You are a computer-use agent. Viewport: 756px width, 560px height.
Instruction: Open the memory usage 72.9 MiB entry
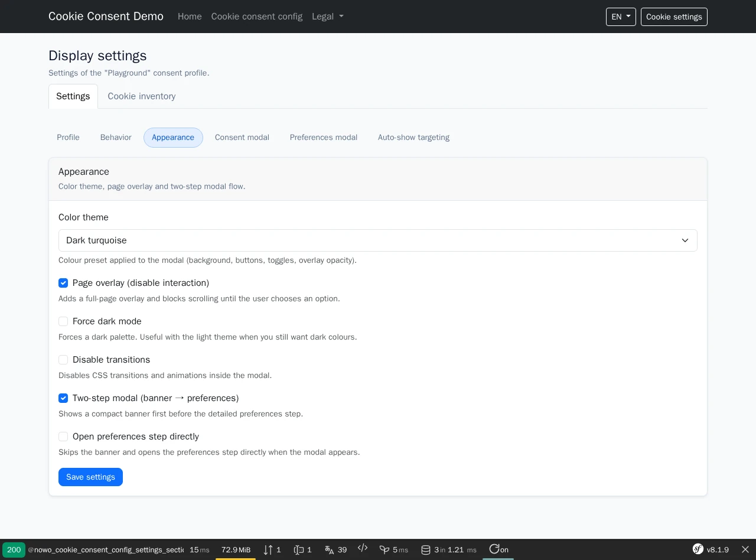[236, 550]
